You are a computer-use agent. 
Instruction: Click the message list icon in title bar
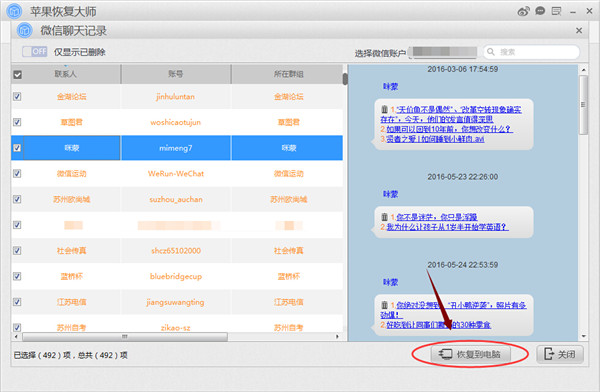point(556,11)
